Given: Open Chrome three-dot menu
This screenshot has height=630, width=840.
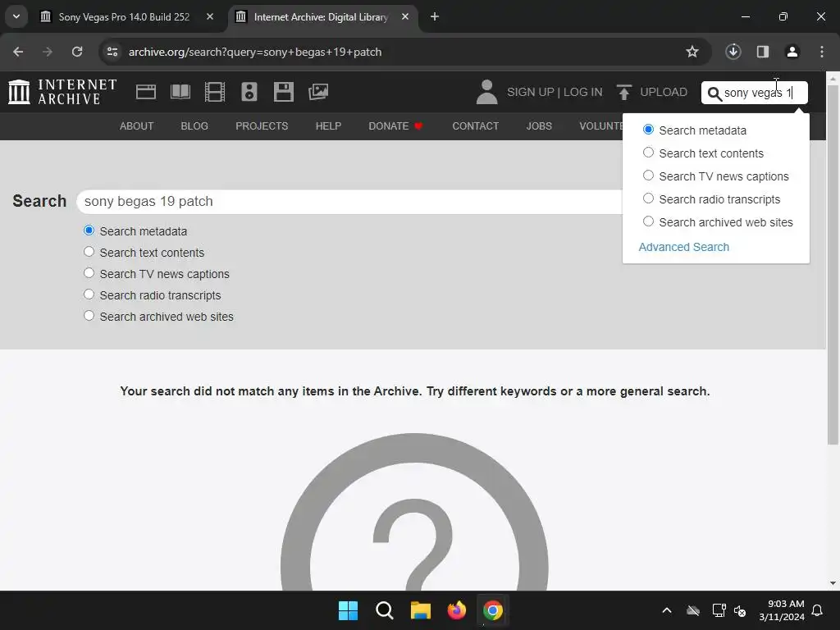Looking at the screenshot, I should pyautogui.click(x=822, y=52).
